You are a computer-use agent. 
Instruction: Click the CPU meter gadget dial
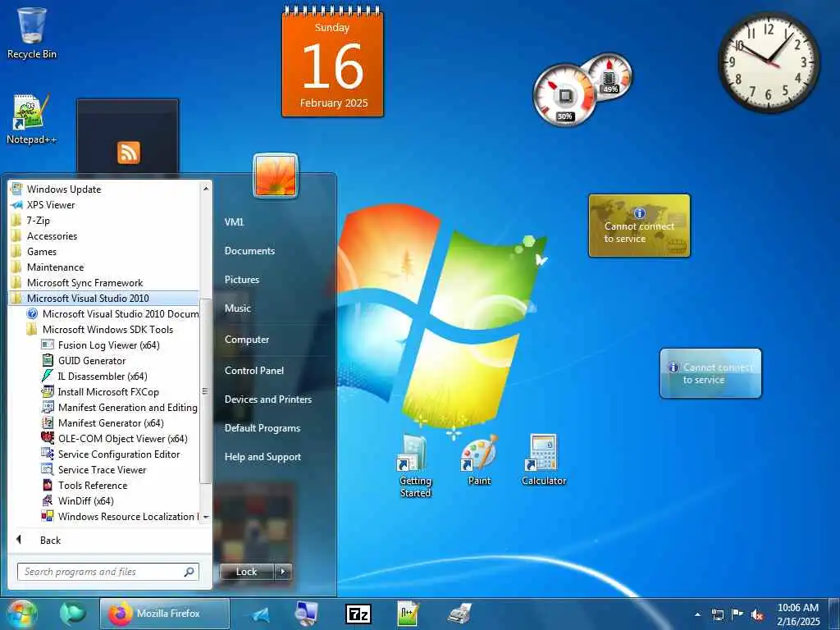(x=564, y=96)
